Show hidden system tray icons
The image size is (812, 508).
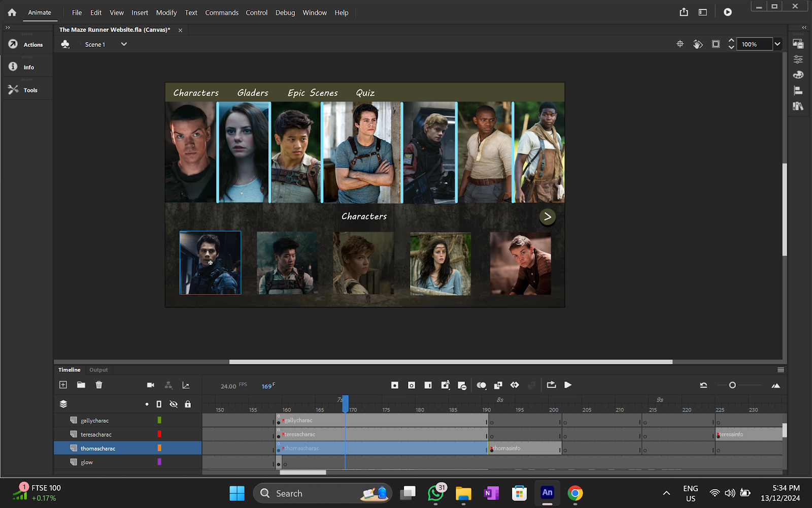point(666,493)
